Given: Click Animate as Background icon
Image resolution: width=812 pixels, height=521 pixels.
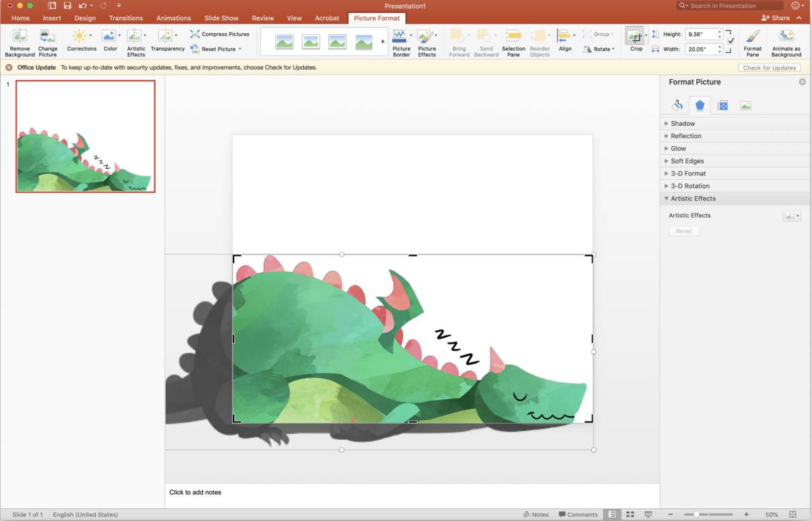Looking at the screenshot, I should pos(786,43).
